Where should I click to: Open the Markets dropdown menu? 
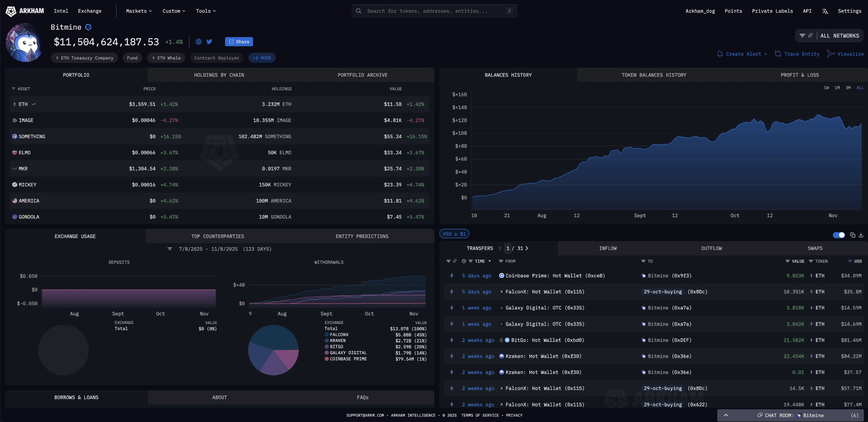tap(139, 11)
